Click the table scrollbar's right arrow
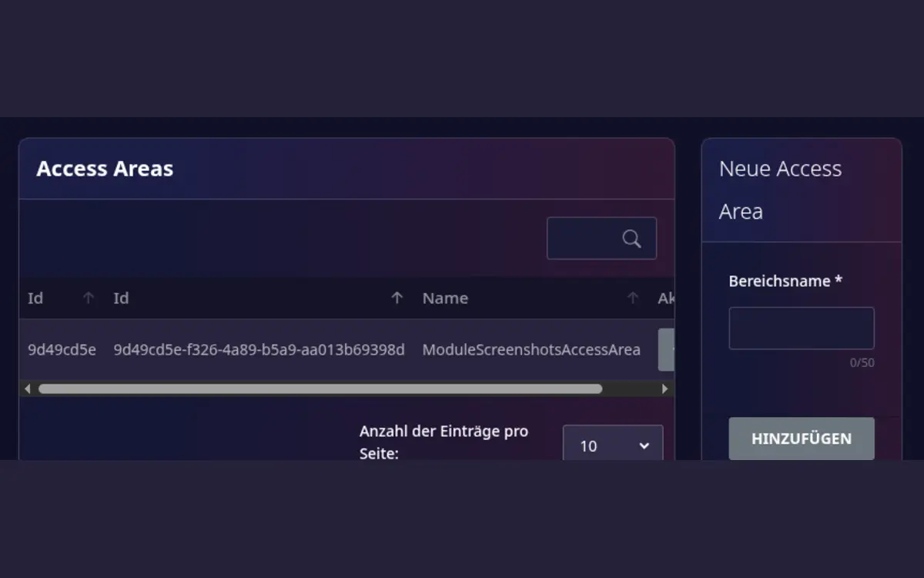This screenshot has width=924, height=578. pos(665,389)
